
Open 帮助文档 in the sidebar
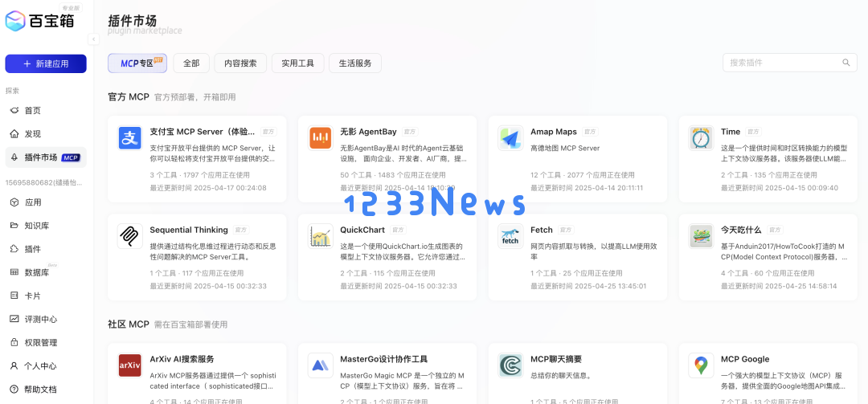coord(46,389)
